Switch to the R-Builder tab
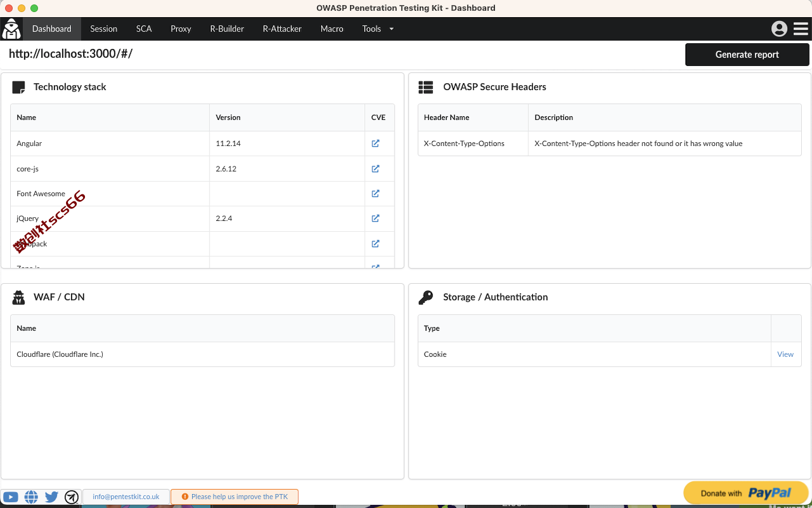 227,29
